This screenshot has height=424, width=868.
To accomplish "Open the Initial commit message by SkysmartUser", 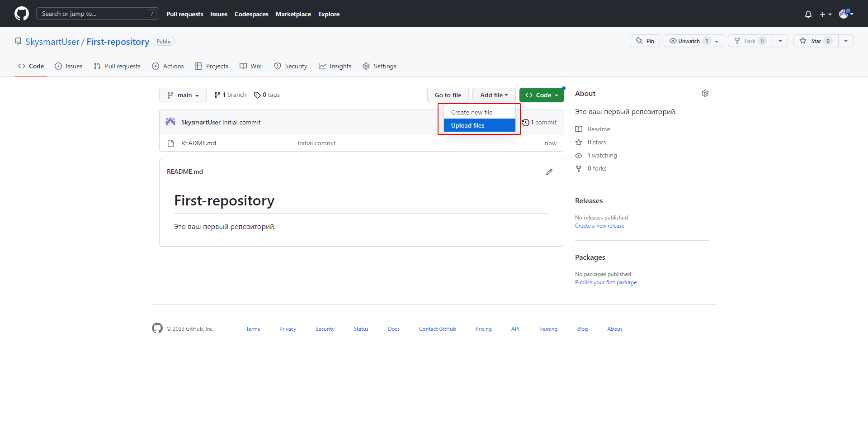I will [241, 122].
